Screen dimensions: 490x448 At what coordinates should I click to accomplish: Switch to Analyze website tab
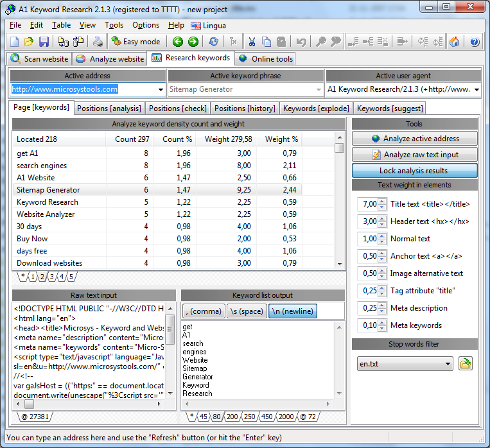pyautogui.click(x=110, y=59)
